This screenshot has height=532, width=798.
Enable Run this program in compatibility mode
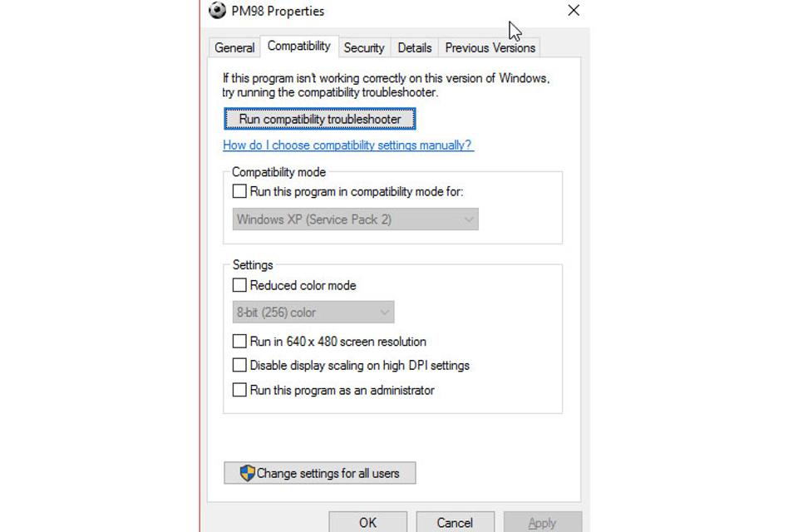click(x=239, y=191)
